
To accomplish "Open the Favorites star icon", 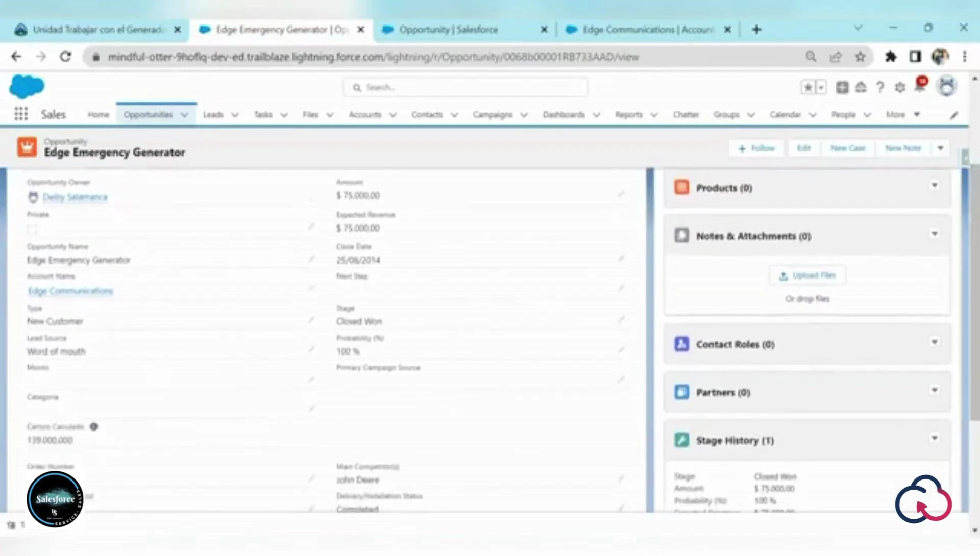I will [x=807, y=88].
